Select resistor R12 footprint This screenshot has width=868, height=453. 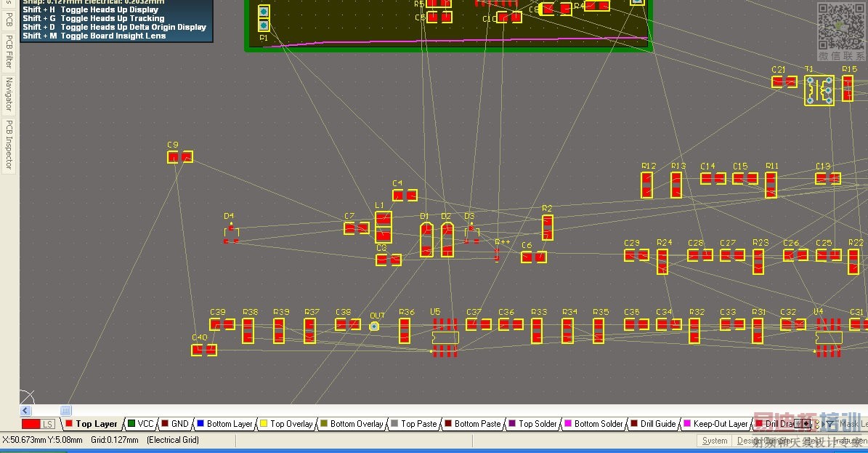tap(646, 185)
